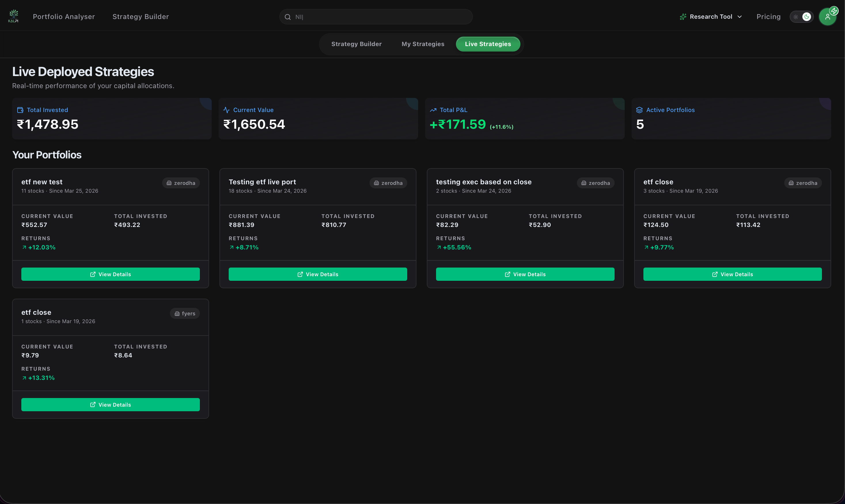View Details for fyers etf close portfolio
845x504 pixels.
click(x=110, y=405)
